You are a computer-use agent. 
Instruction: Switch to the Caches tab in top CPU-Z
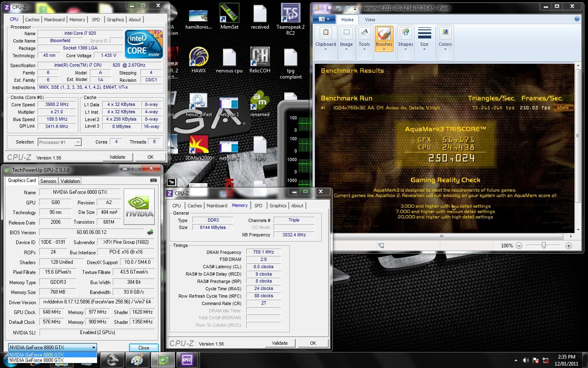pos(32,20)
